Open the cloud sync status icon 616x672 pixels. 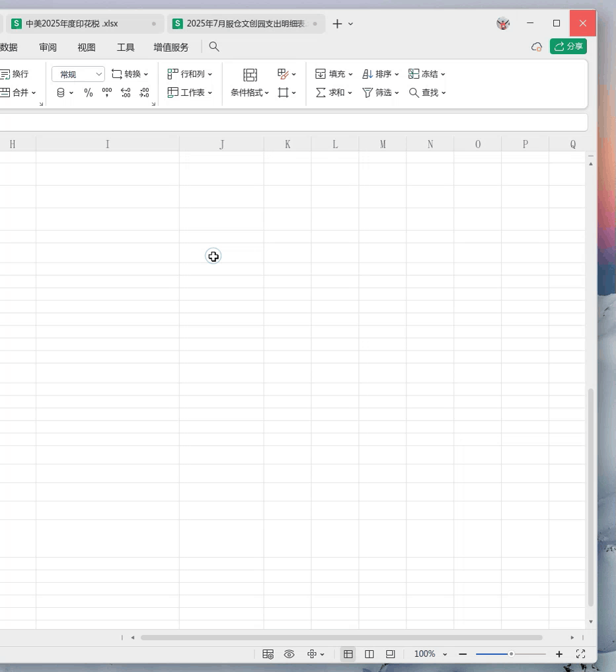coord(536,47)
